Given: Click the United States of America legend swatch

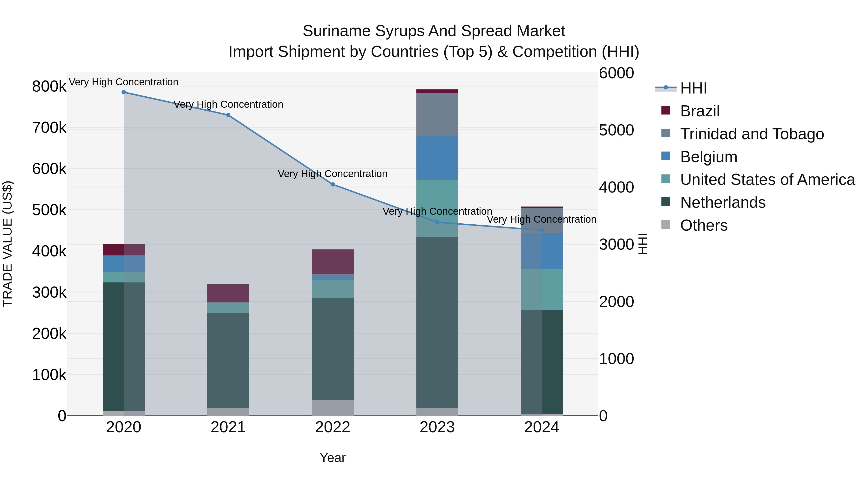Looking at the screenshot, I should point(665,179).
